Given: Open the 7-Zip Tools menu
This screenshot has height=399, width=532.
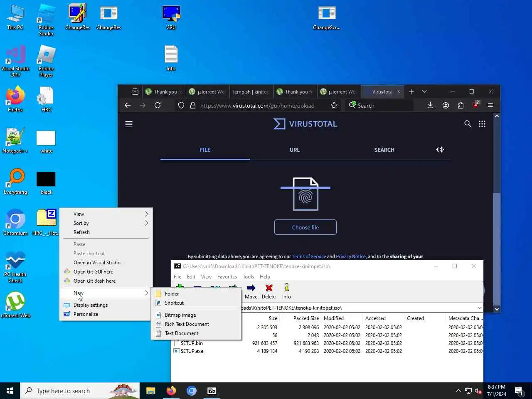Looking at the screenshot, I should (248, 277).
